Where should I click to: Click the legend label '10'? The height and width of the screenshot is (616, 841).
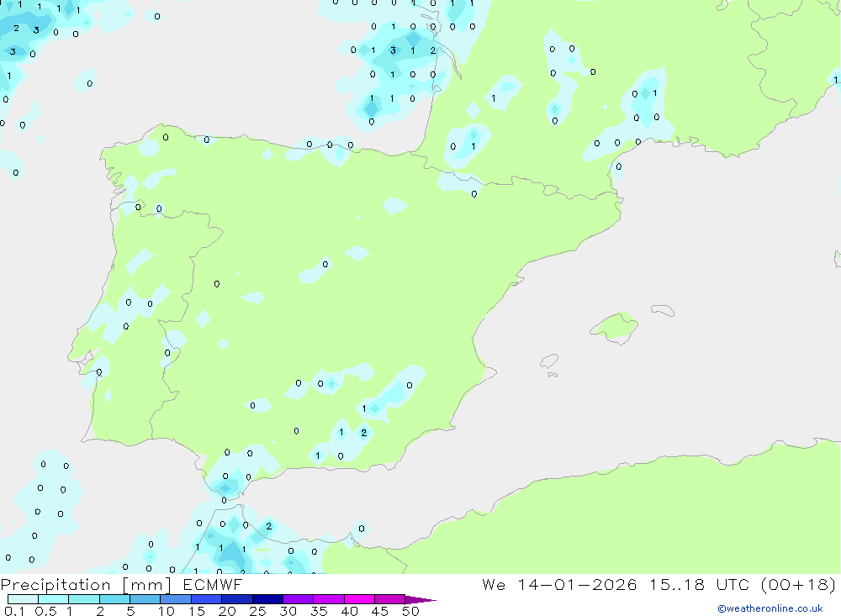[x=167, y=611]
